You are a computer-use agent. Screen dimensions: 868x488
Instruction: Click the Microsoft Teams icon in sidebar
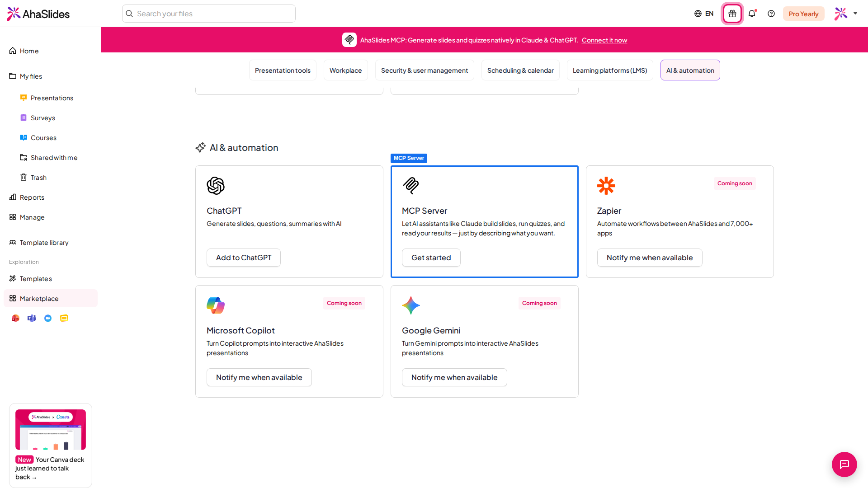(x=32, y=318)
